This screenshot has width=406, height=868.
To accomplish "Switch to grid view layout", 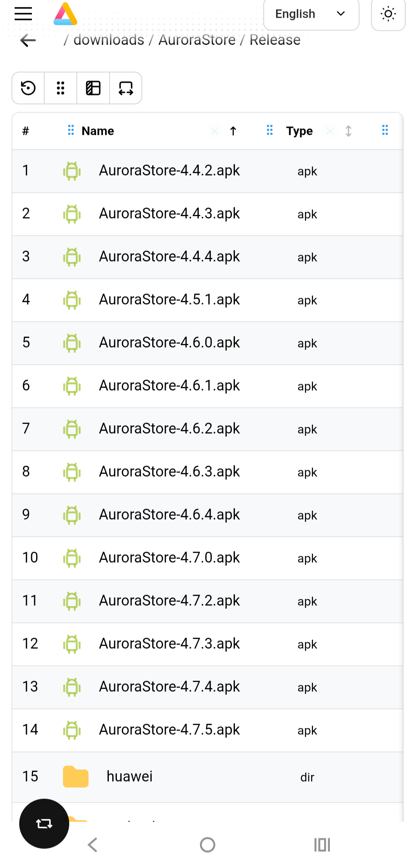I will click(x=61, y=88).
